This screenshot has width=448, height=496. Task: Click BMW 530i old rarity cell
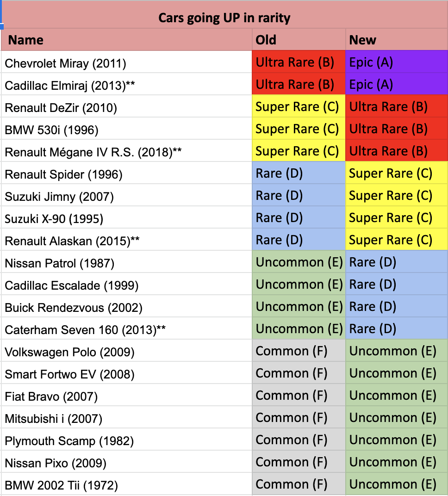coord(299,129)
